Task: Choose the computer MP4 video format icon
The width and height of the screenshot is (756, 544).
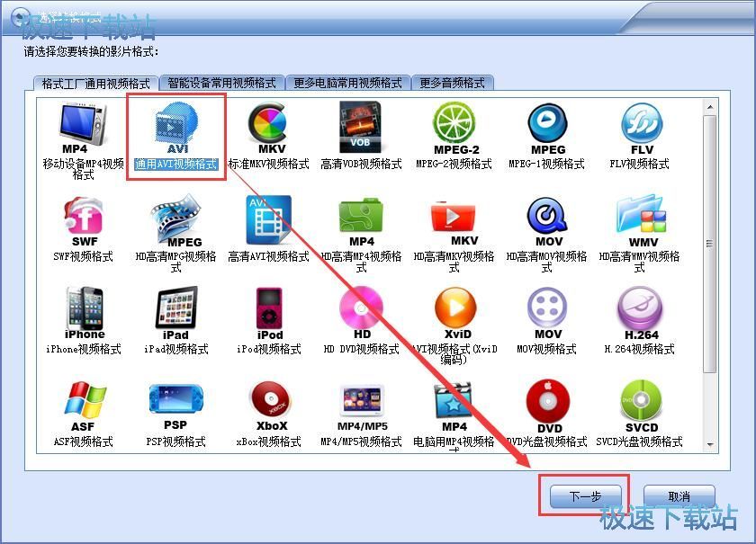Action: tap(454, 406)
